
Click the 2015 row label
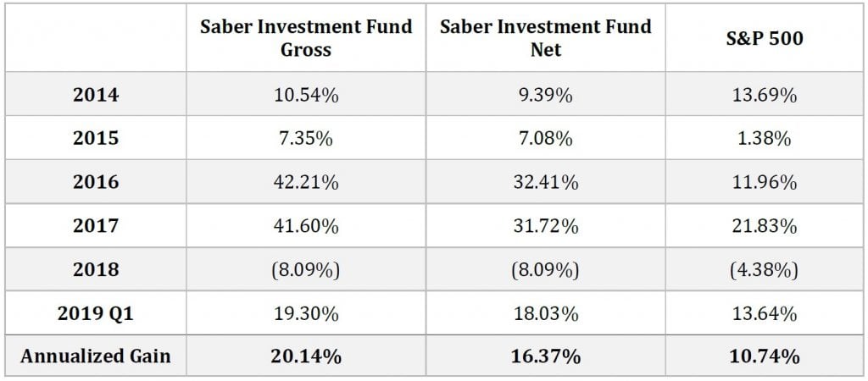coord(96,139)
